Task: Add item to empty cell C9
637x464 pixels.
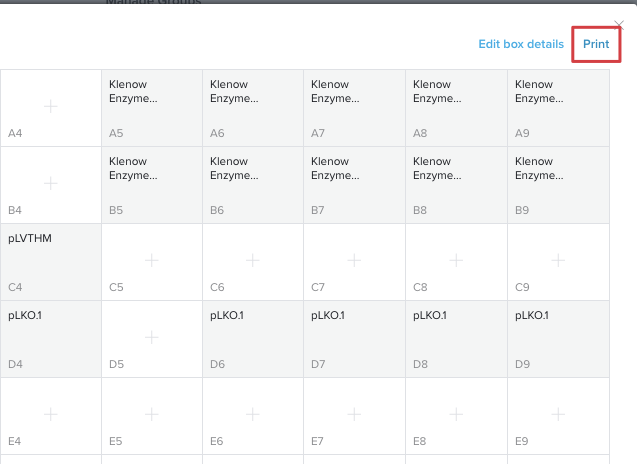Action: (x=558, y=262)
